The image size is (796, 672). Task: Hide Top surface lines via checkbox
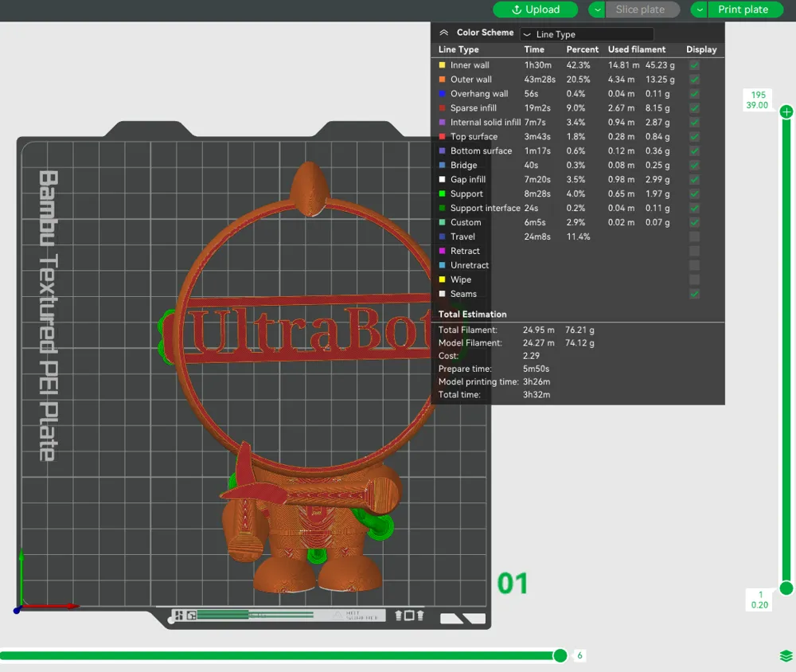[694, 137]
